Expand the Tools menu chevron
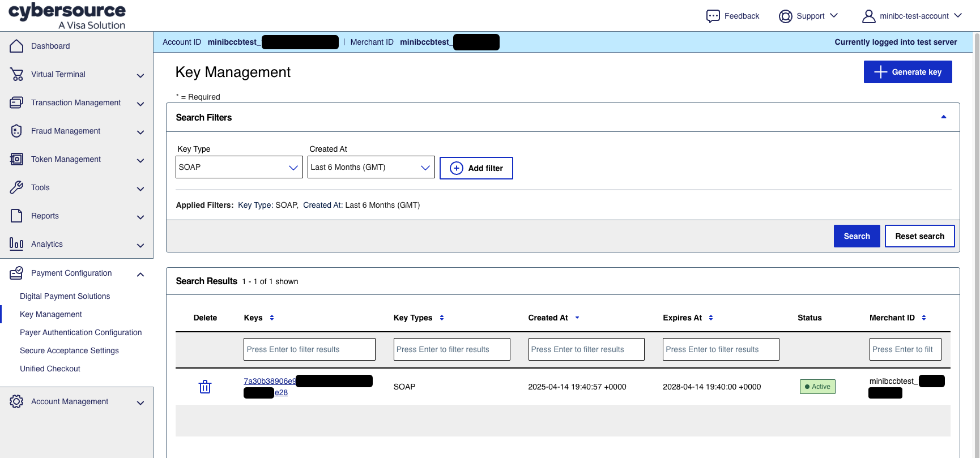This screenshot has height=458, width=980. [x=140, y=189]
